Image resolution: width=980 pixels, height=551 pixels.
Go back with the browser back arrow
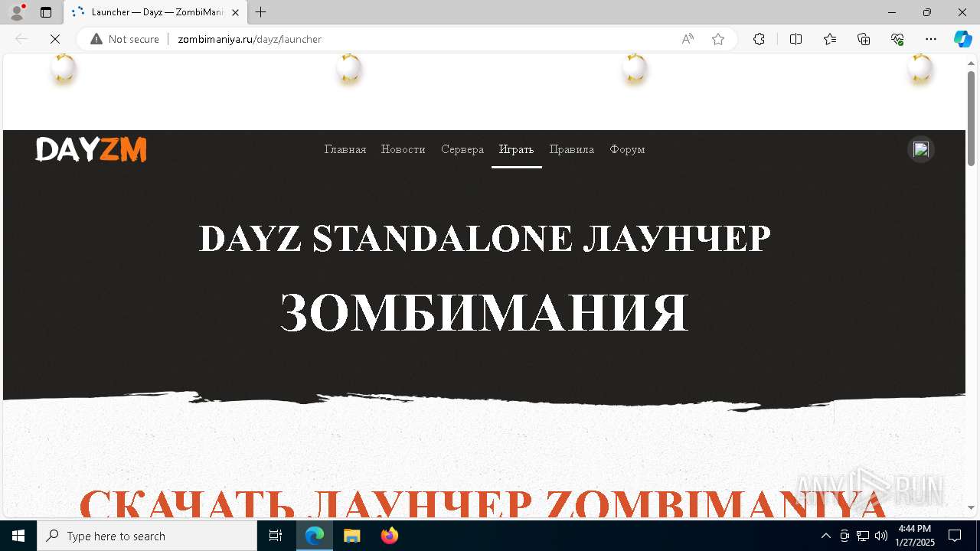coord(21,39)
